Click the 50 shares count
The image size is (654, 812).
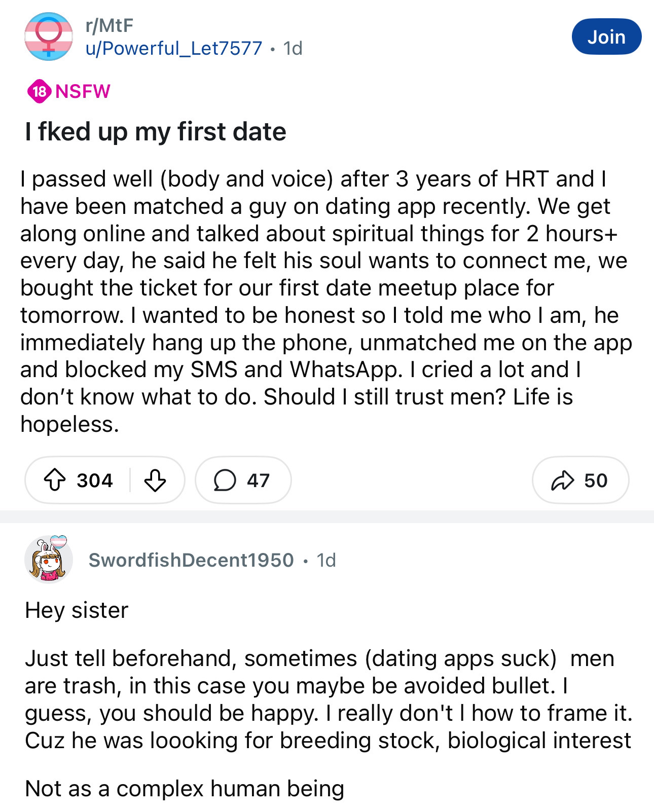tap(596, 480)
